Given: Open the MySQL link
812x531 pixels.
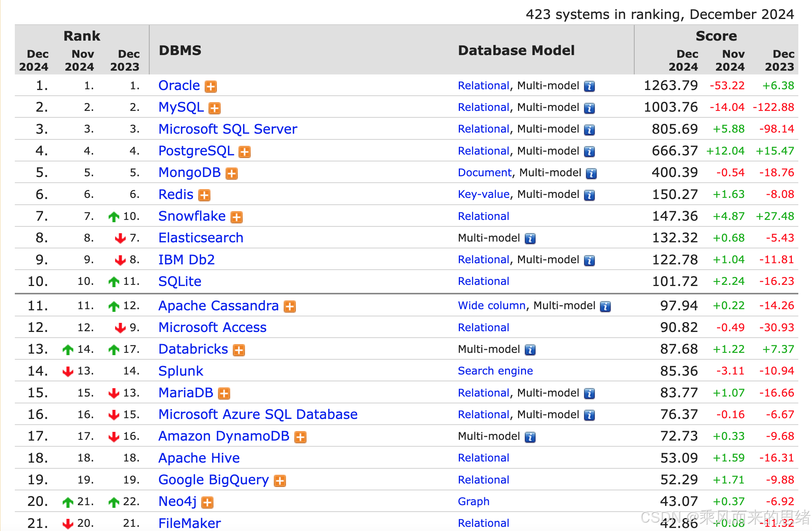Looking at the screenshot, I should click(x=181, y=107).
